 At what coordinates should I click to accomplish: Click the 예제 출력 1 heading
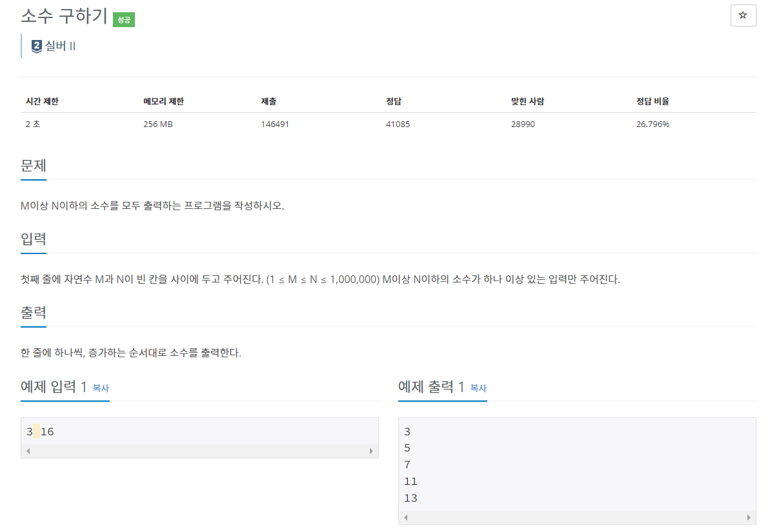point(431,387)
